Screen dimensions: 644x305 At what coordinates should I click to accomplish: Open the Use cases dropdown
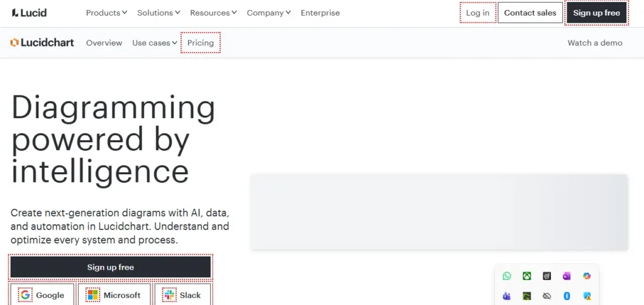155,43
